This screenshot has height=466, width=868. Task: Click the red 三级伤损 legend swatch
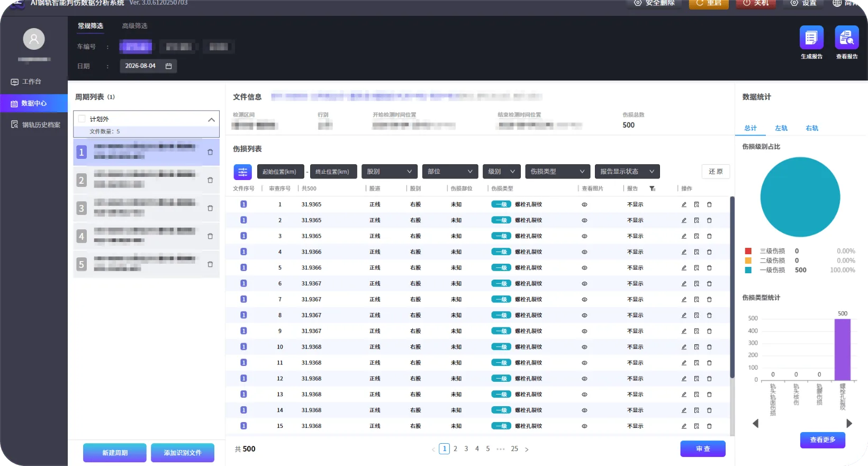[748, 251]
